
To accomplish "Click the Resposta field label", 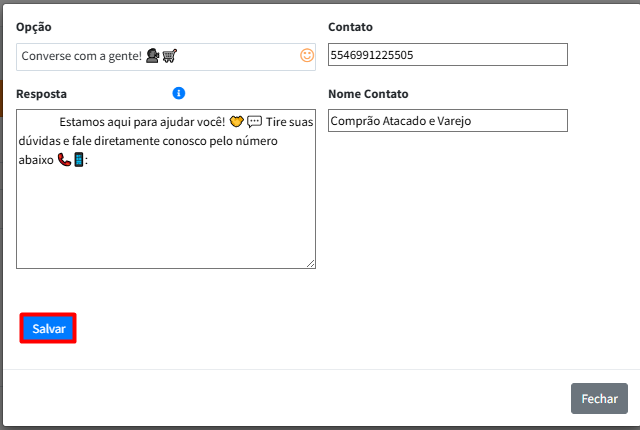I will (x=42, y=94).
